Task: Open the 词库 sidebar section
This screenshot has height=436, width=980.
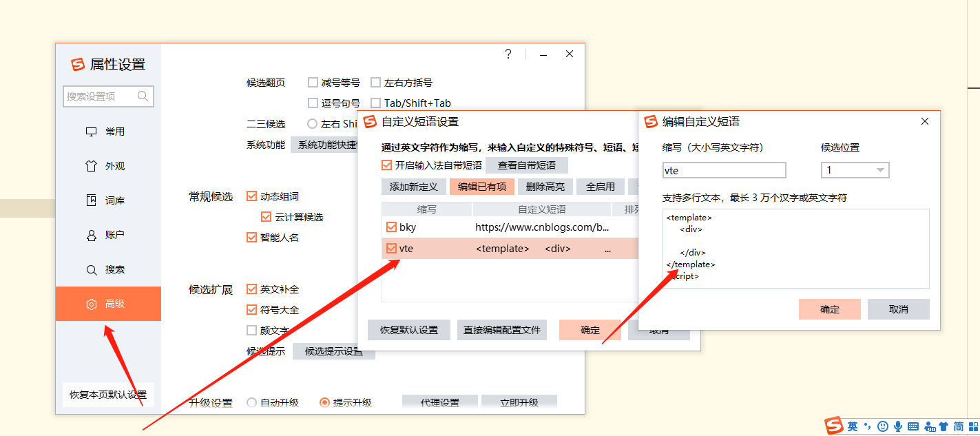Action: [x=108, y=200]
